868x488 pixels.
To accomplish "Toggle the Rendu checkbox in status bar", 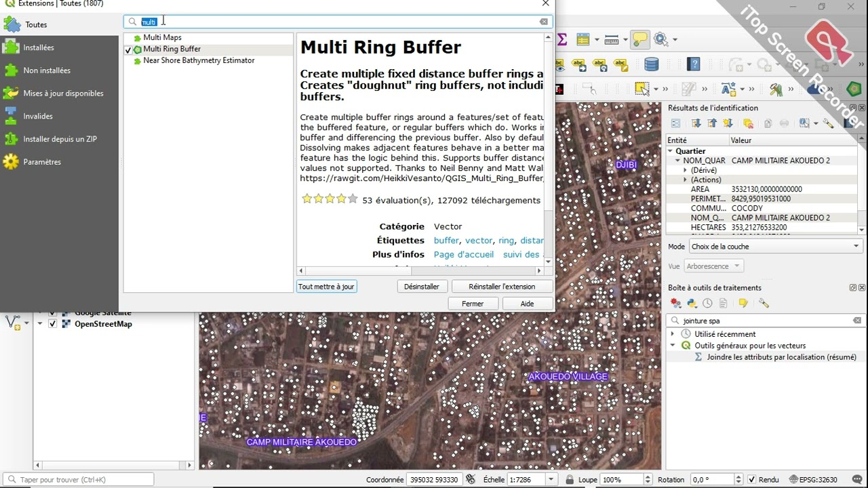I will tap(751, 480).
